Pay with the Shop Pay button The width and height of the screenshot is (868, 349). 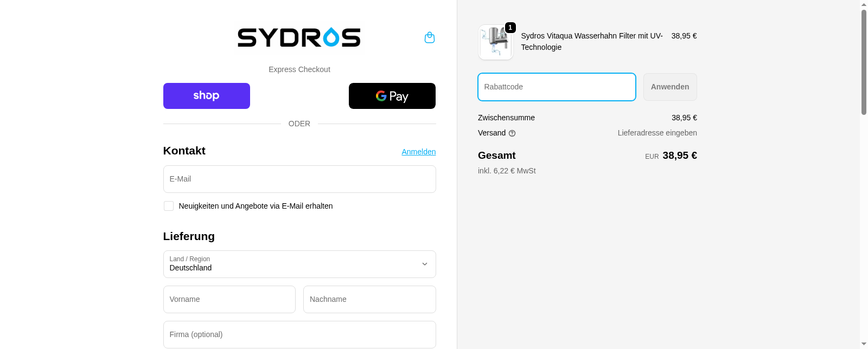pos(207,96)
